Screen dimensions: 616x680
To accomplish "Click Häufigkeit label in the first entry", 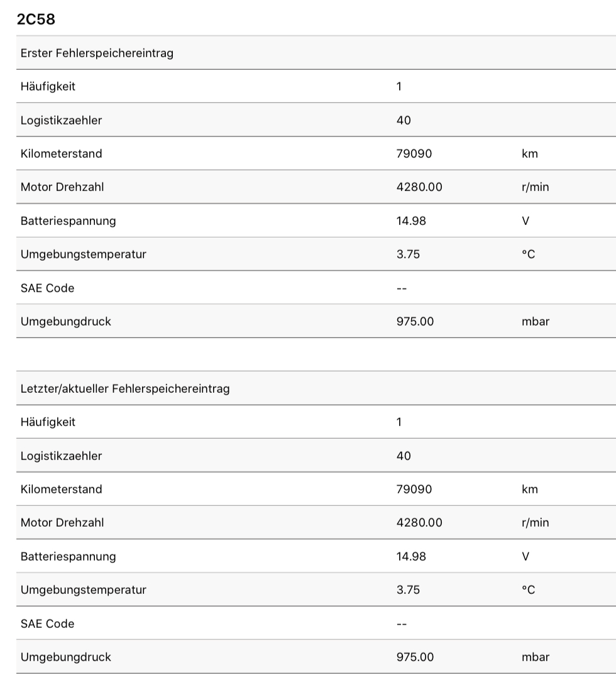I will coord(48,86).
